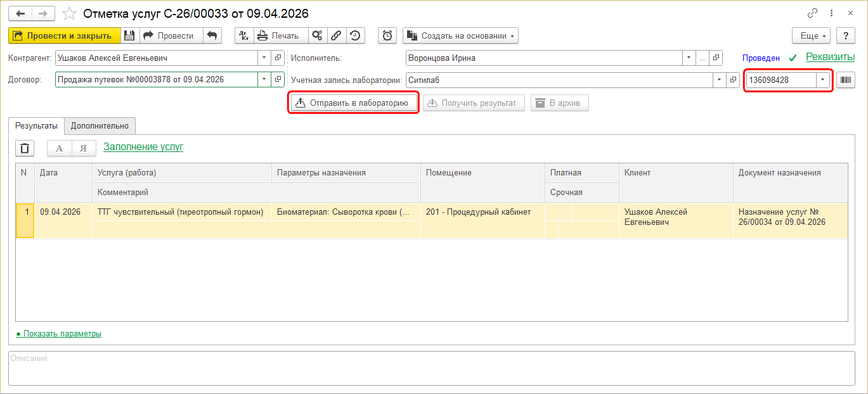This screenshot has height=394, width=868.
Task: Switch to the Дополнительно tab
Action: 100,125
